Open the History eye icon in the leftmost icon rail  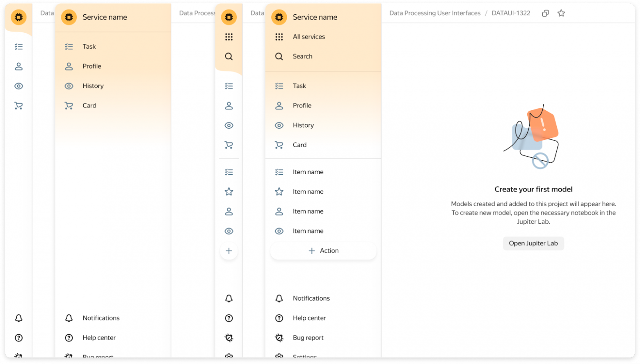pyautogui.click(x=18, y=86)
